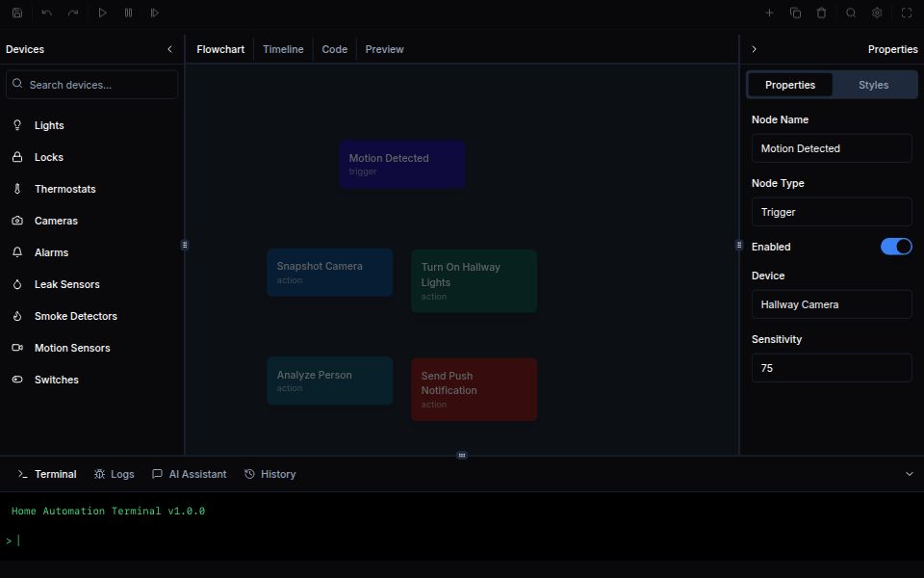The image size is (924, 578).
Task: Duplicate the selected node via the copy icon
Action: click(795, 13)
